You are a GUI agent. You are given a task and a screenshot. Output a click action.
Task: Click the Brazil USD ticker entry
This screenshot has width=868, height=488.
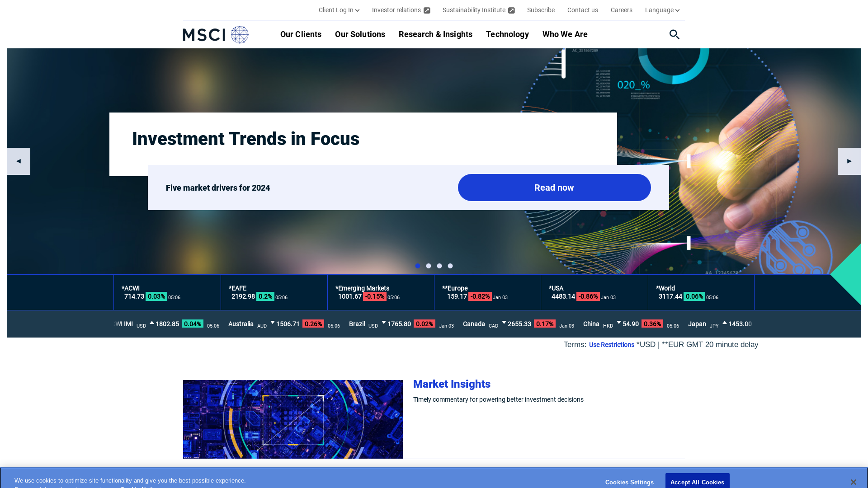click(401, 324)
